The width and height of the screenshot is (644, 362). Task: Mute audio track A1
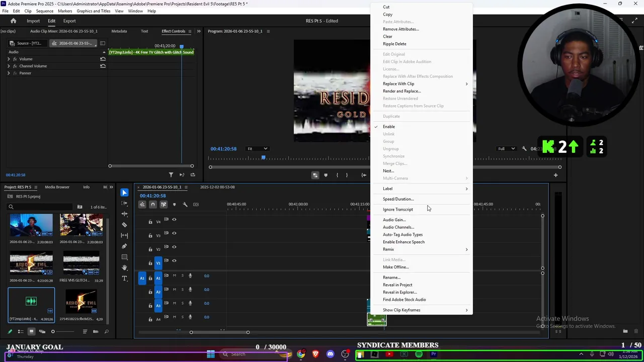click(175, 276)
